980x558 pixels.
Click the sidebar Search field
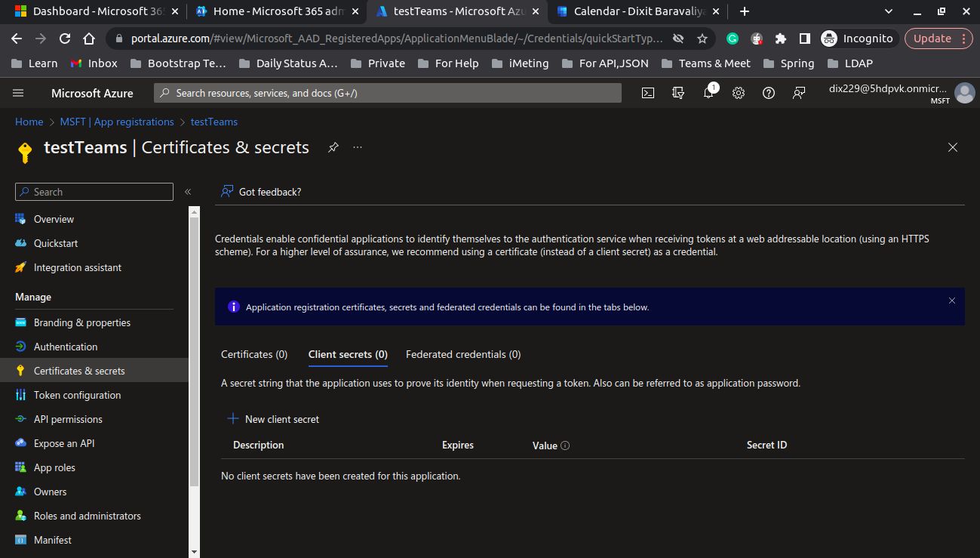point(94,192)
